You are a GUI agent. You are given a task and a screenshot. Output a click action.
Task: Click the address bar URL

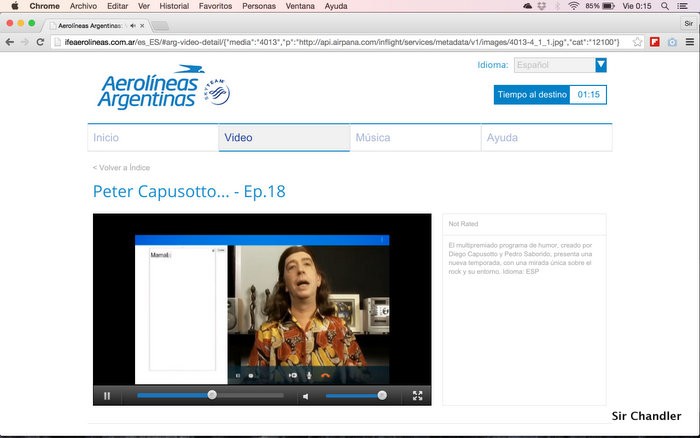pyautogui.click(x=342, y=42)
